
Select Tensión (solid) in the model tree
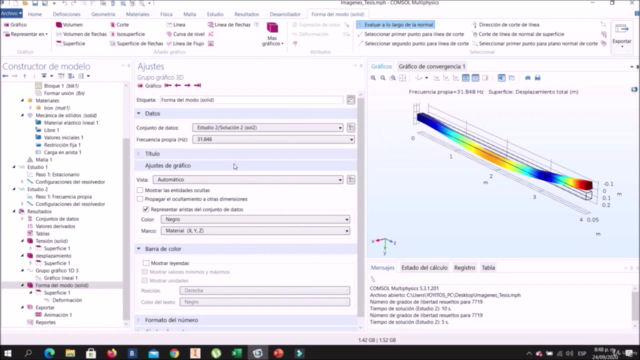pyautogui.click(x=51, y=241)
